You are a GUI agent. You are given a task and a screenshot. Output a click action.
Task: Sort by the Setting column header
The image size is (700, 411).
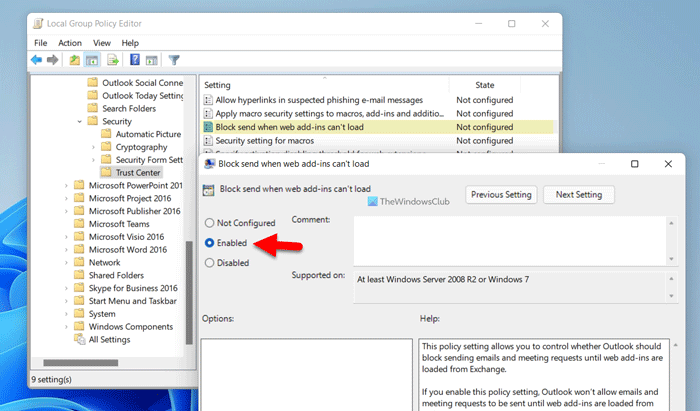(325, 85)
